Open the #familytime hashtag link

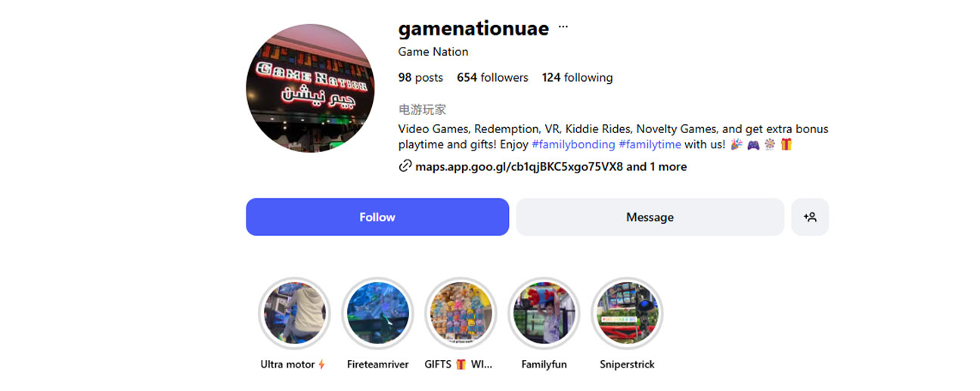click(x=650, y=144)
